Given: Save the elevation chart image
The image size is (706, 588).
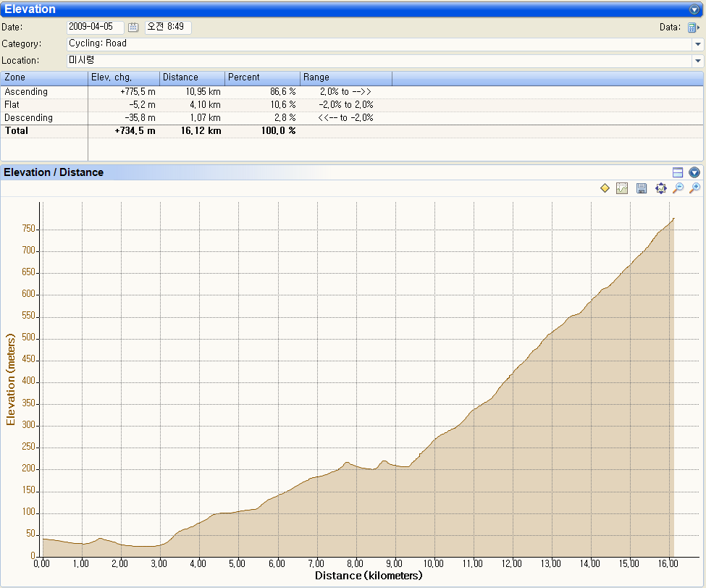Looking at the screenshot, I should (x=642, y=188).
